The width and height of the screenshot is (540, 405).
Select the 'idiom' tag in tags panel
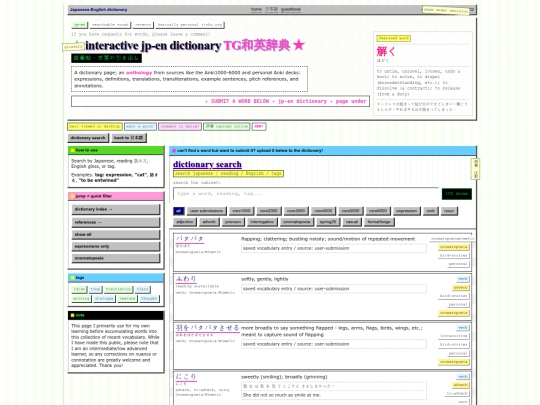point(79,289)
